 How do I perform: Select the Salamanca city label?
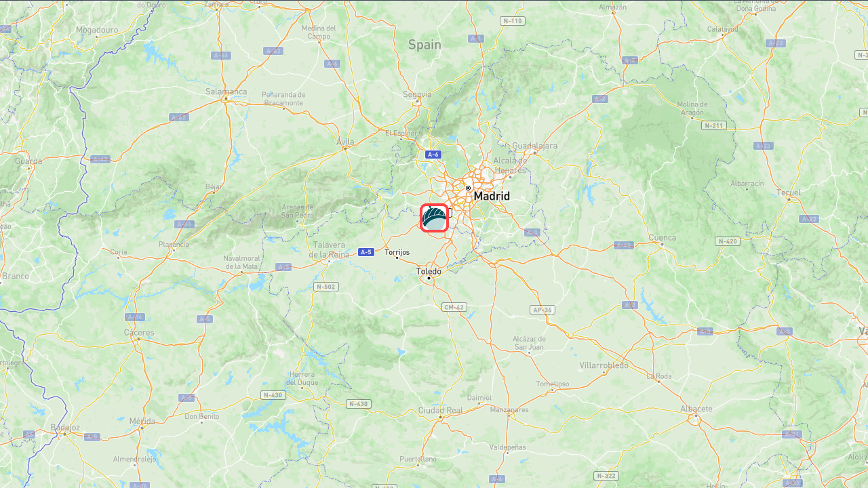(x=226, y=91)
